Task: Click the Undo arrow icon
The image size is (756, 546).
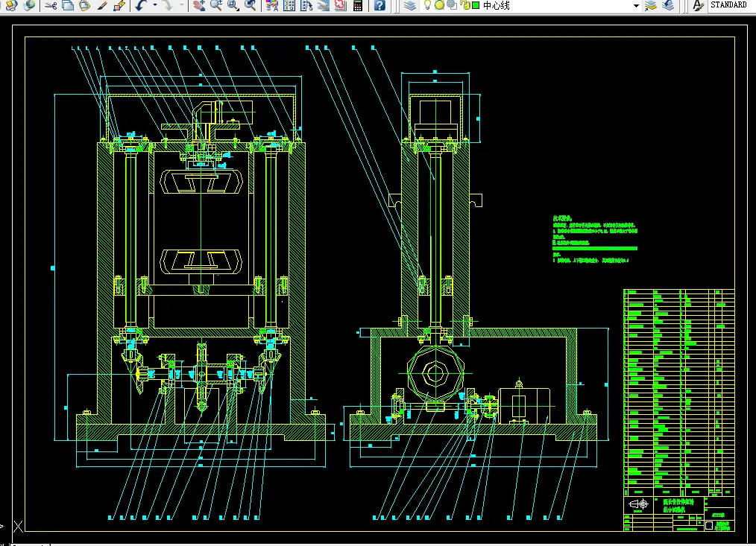Action: (x=140, y=5)
